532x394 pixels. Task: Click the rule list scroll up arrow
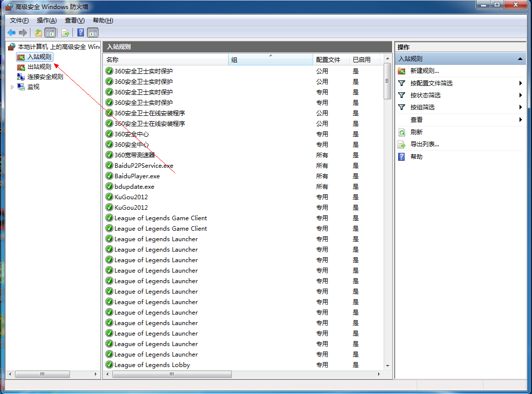pos(388,58)
